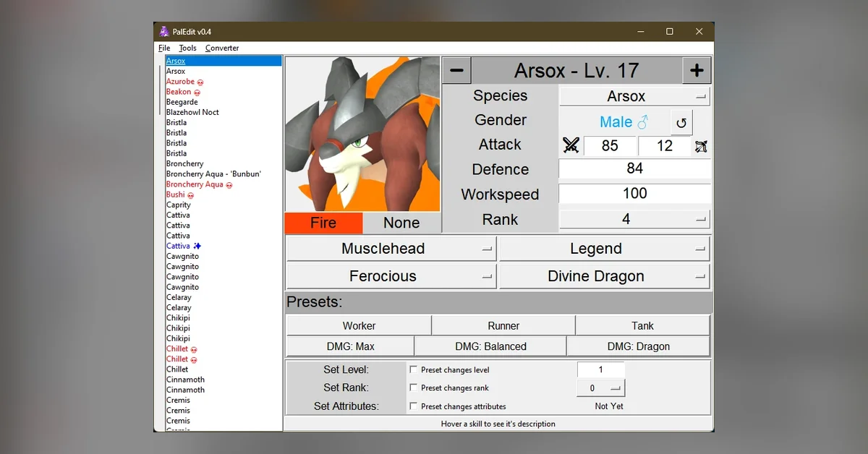Select Bushi in the pal list

pos(175,194)
